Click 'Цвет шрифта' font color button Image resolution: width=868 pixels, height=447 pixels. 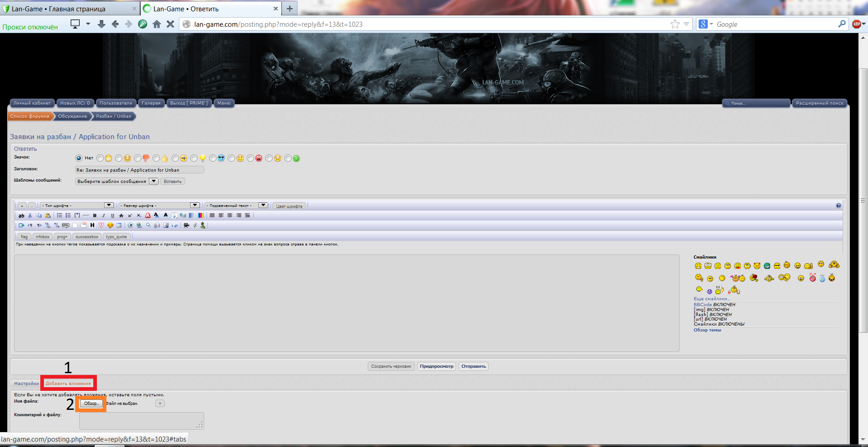click(289, 206)
